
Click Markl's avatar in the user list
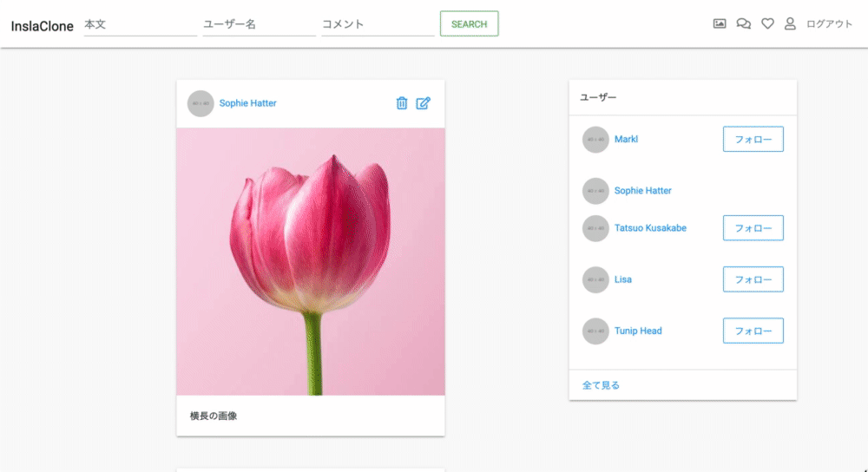[x=595, y=140]
